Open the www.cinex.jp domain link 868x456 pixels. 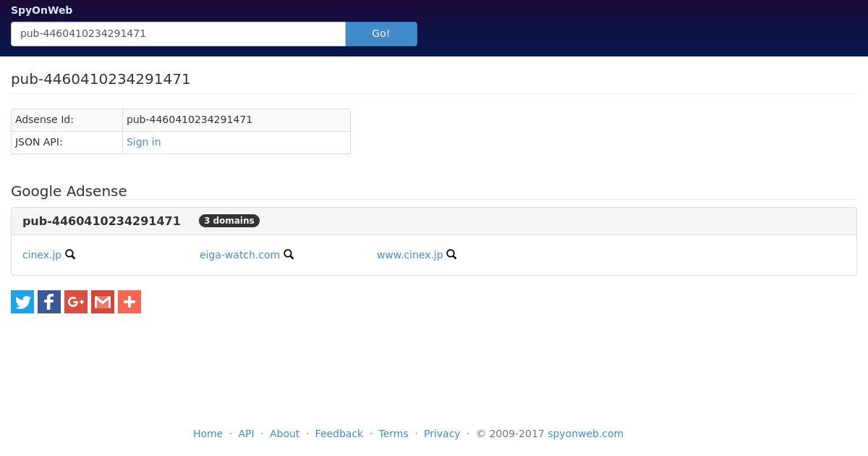[x=409, y=255]
